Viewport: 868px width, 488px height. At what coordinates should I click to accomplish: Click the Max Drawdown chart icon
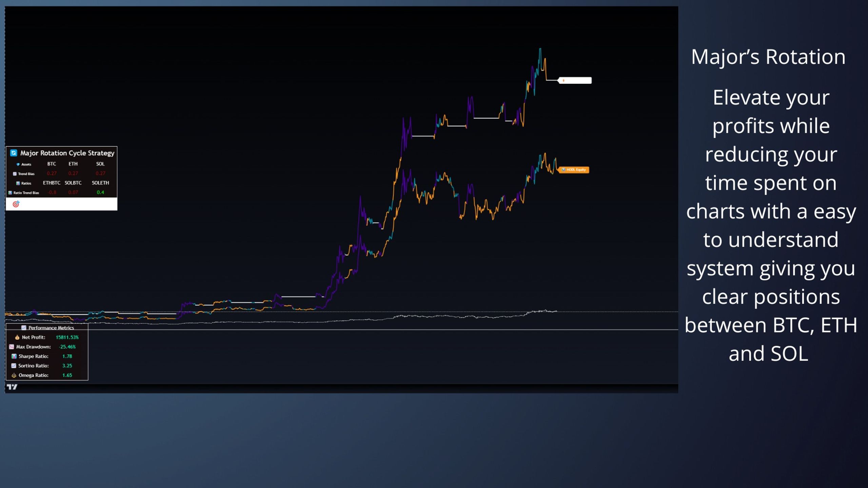point(12,347)
